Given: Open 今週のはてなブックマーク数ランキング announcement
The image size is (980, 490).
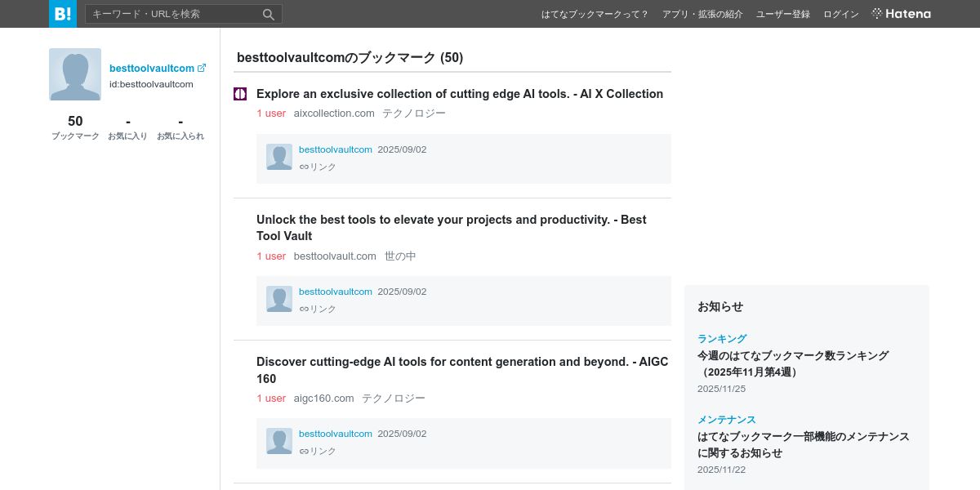Looking at the screenshot, I should click(x=793, y=363).
